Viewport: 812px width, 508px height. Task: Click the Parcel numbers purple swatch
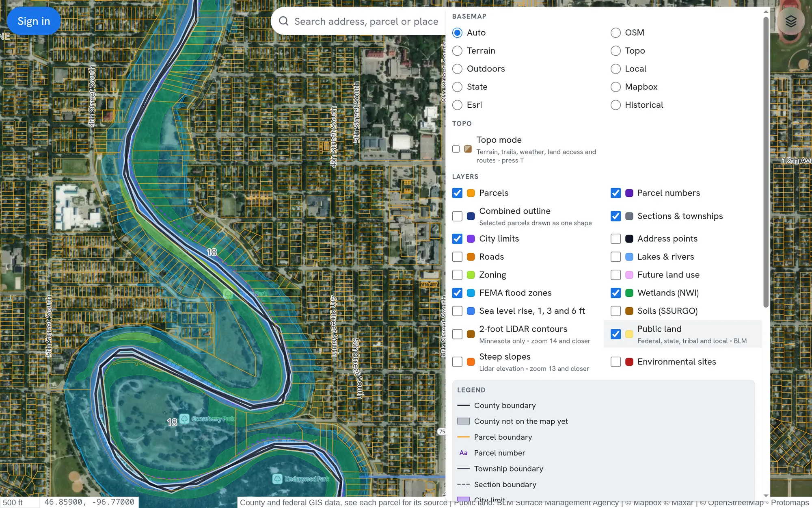(x=629, y=193)
